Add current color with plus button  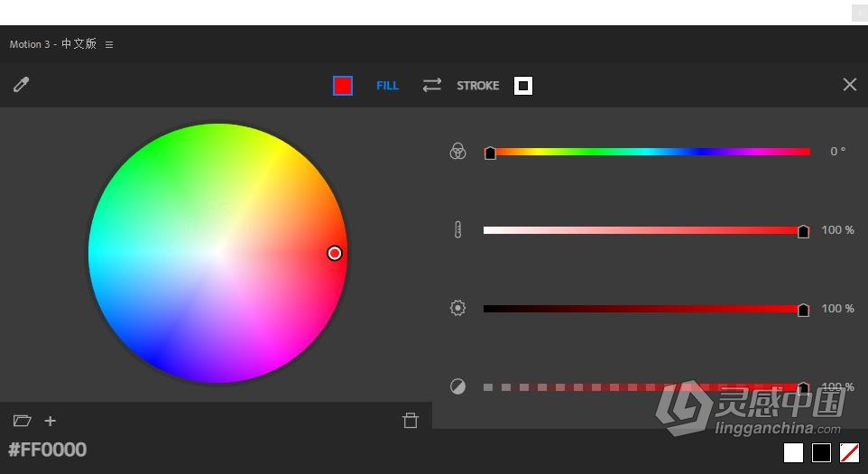51,422
